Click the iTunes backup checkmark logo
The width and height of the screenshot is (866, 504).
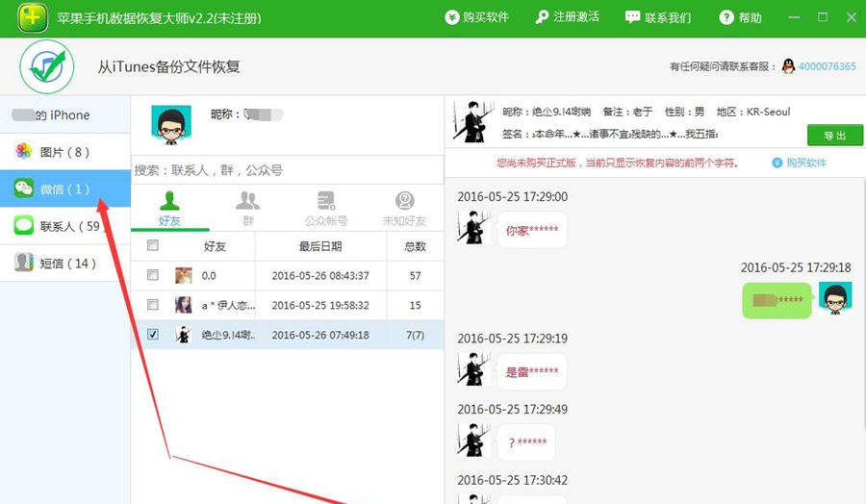(x=47, y=66)
